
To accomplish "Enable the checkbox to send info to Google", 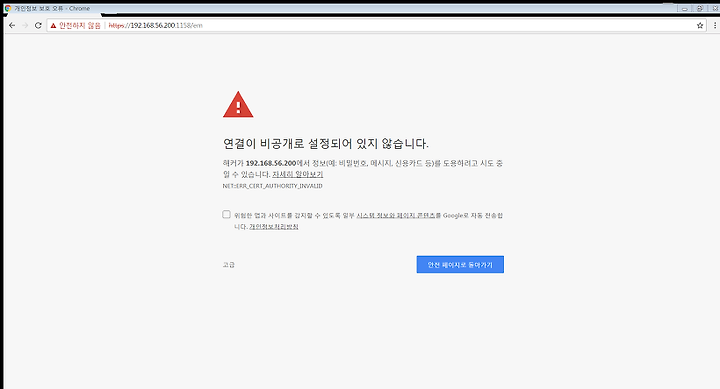I will 226,214.
